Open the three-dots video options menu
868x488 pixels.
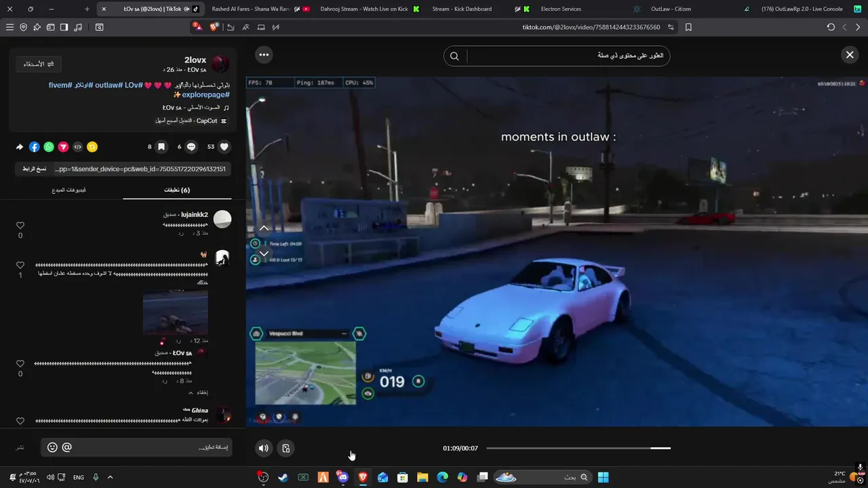(x=264, y=55)
